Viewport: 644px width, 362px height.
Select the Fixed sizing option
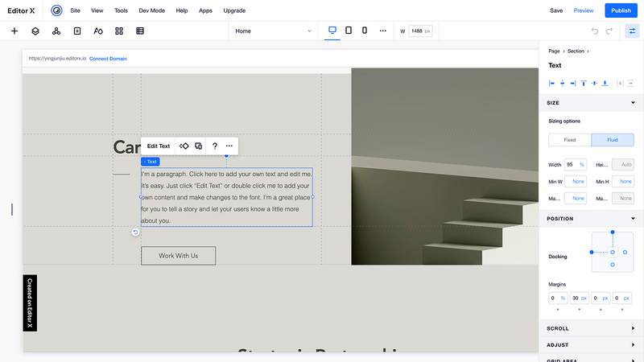tap(570, 140)
